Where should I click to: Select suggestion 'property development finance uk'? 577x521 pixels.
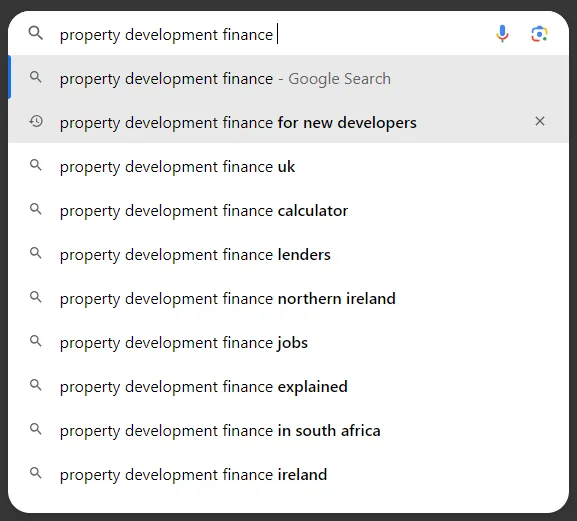(x=288, y=165)
